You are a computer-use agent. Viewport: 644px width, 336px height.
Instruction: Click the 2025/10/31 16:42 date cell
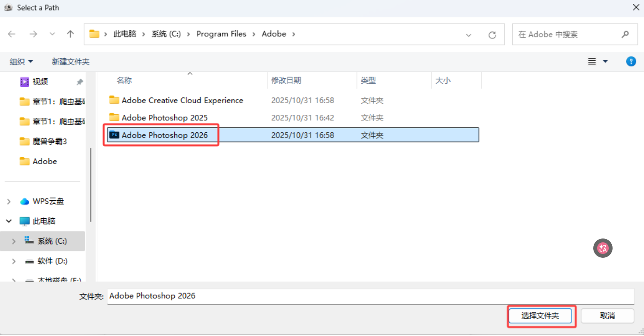302,117
